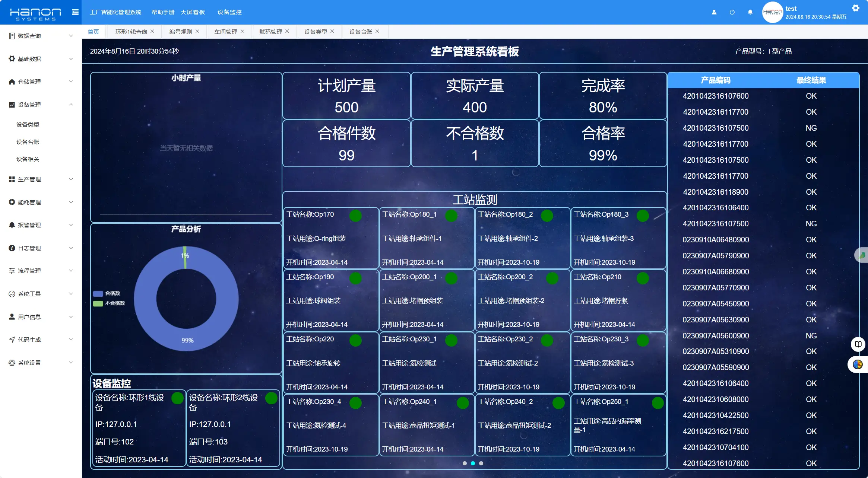Open the notification bell icon
The height and width of the screenshot is (478, 868).
tap(750, 12)
